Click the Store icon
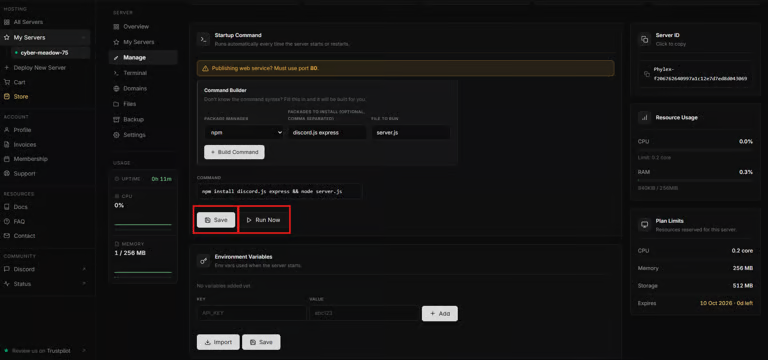This screenshot has height=360, width=768. coord(6,96)
